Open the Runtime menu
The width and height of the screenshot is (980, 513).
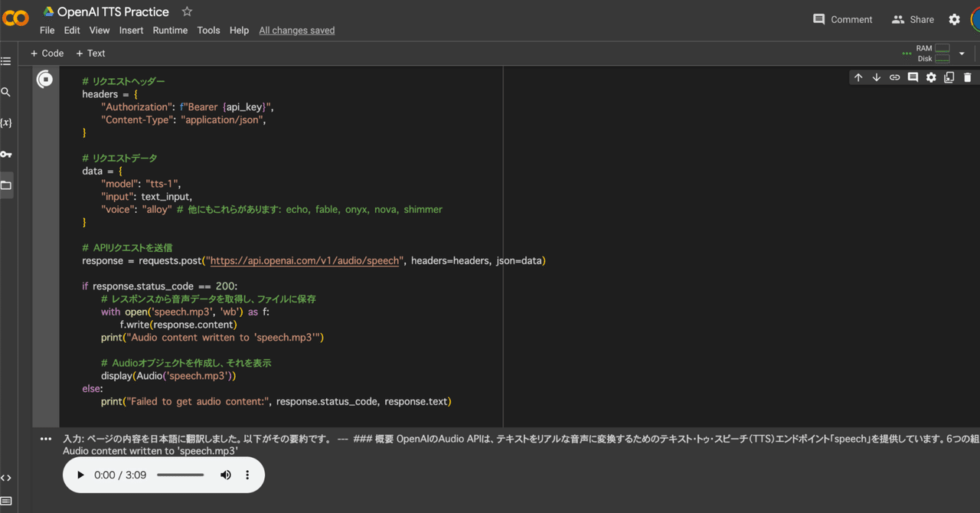tap(170, 30)
